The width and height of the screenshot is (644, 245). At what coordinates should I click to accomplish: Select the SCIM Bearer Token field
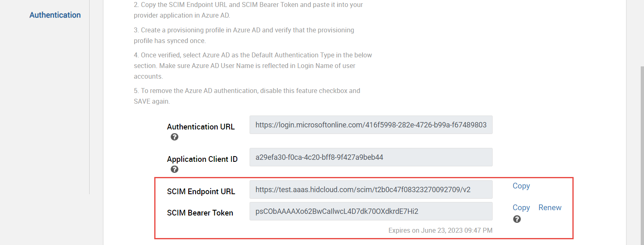[x=371, y=211]
